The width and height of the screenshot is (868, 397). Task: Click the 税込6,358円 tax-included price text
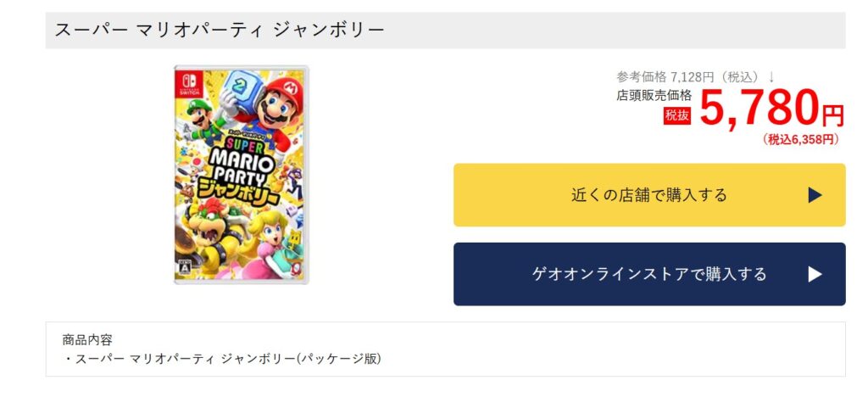tap(801, 140)
